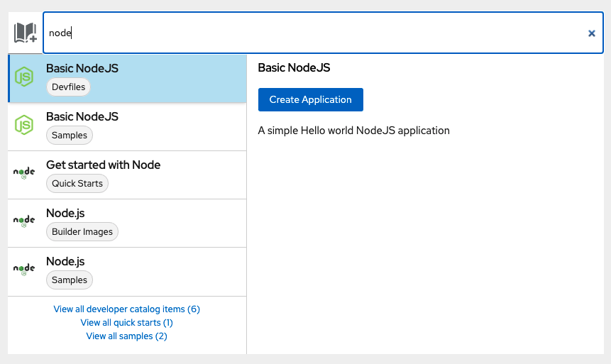Click Samples badge under Basic NodeJS
This screenshot has height=364, width=611.
(x=70, y=136)
